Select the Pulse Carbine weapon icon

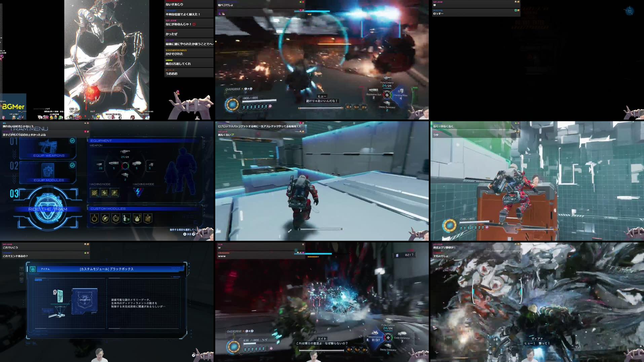(387, 78)
